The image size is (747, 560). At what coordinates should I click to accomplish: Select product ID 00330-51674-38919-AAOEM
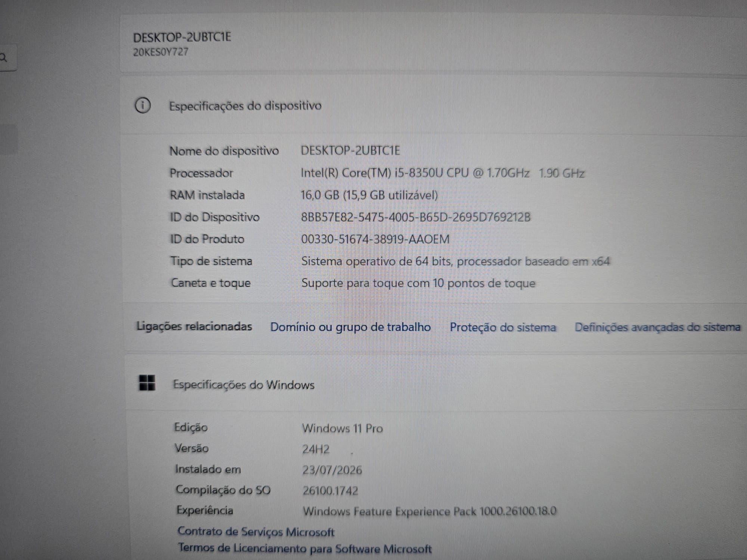click(375, 239)
